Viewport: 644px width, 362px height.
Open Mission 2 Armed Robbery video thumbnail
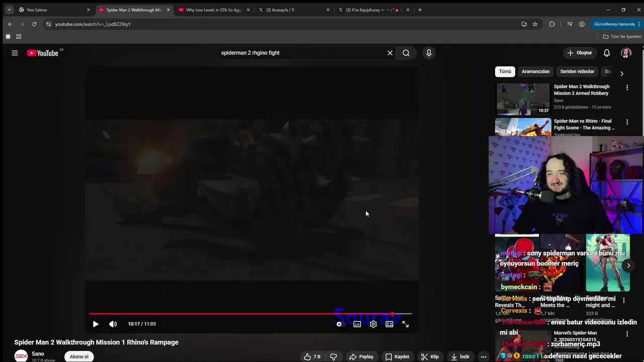click(x=523, y=99)
